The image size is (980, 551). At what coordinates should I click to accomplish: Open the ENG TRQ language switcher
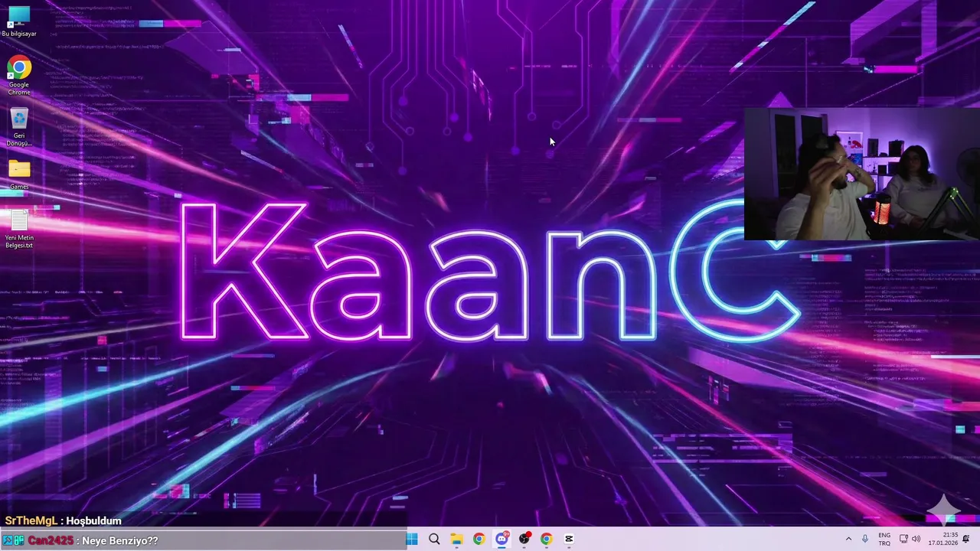pos(884,539)
